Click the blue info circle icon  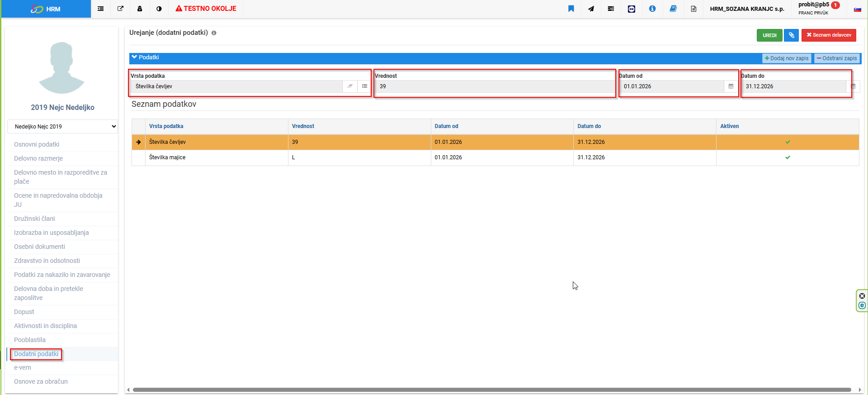[x=652, y=9]
